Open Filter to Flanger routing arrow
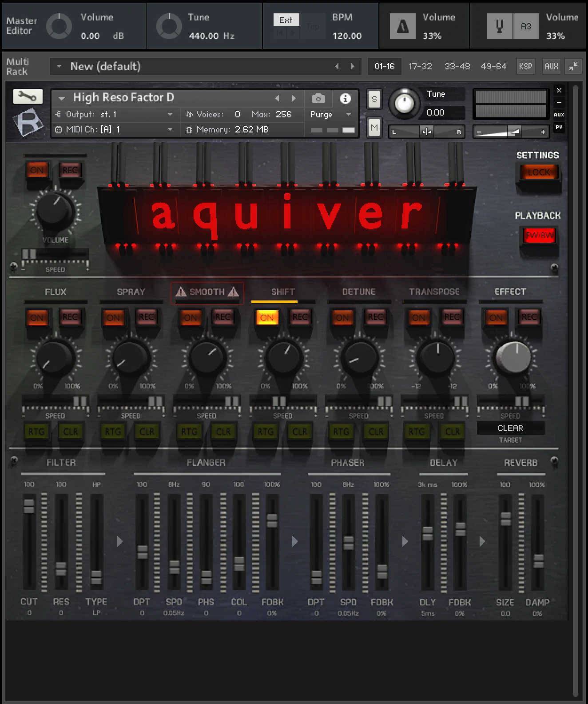The width and height of the screenshot is (588, 704). click(119, 541)
